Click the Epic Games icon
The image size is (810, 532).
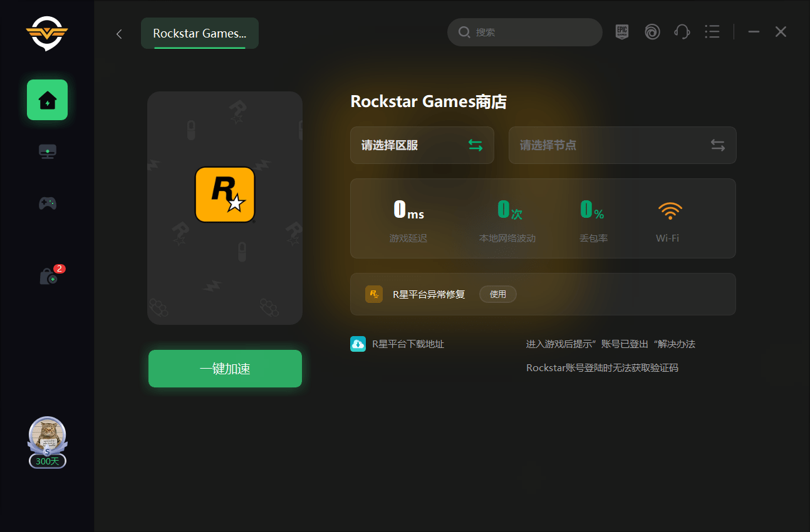[x=621, y=32]
